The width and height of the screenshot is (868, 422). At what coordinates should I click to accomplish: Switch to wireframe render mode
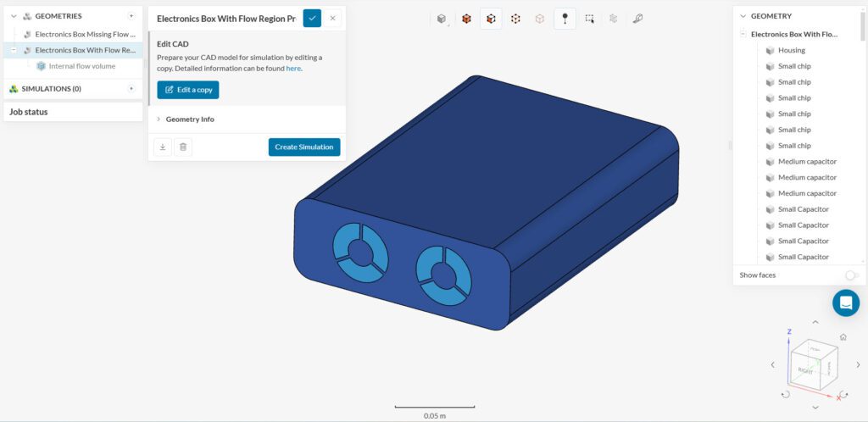pyautogui.click(x=515, y=19)
